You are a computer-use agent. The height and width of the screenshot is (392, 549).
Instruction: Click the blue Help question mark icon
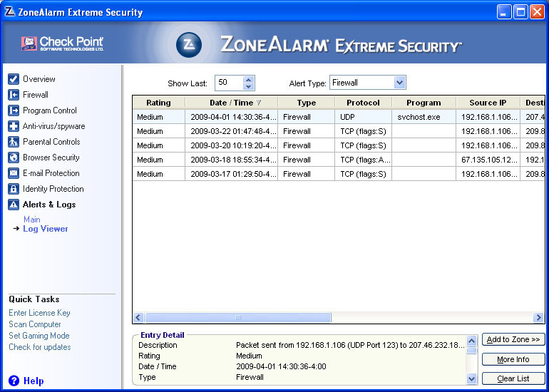tap(14, 381)
